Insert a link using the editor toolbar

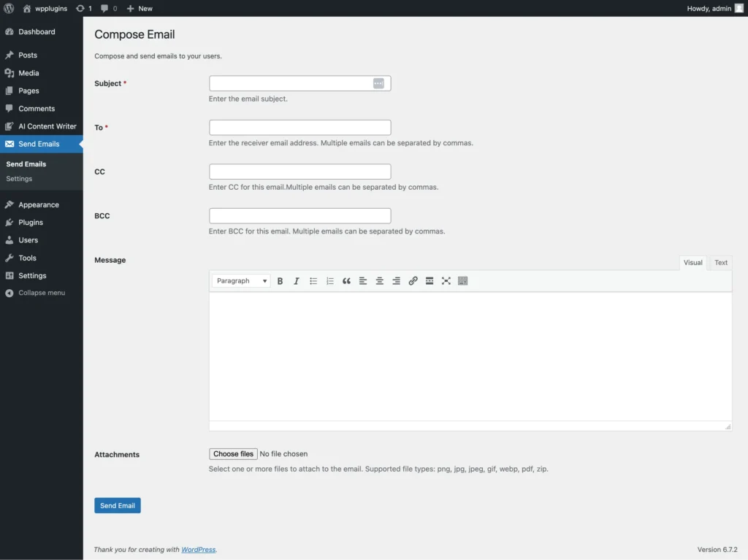pyautogui.click(x=412, y=281)
